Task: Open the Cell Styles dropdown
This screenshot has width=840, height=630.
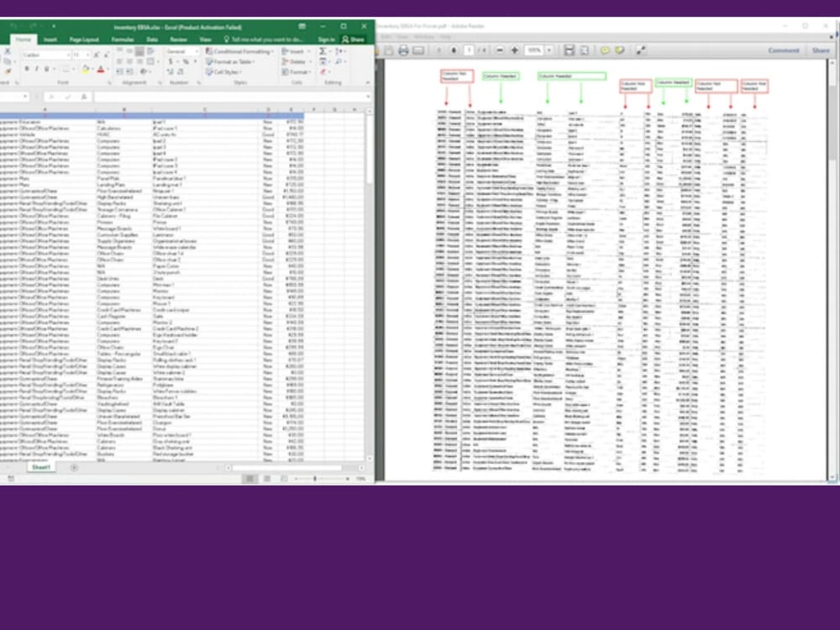Action: pos(223,71)
